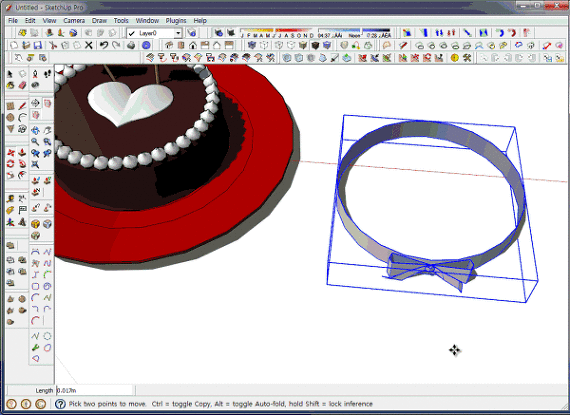Choose the Tape Measure tool
The width and height of the screenshot is (570, 415).
(10, 199)
